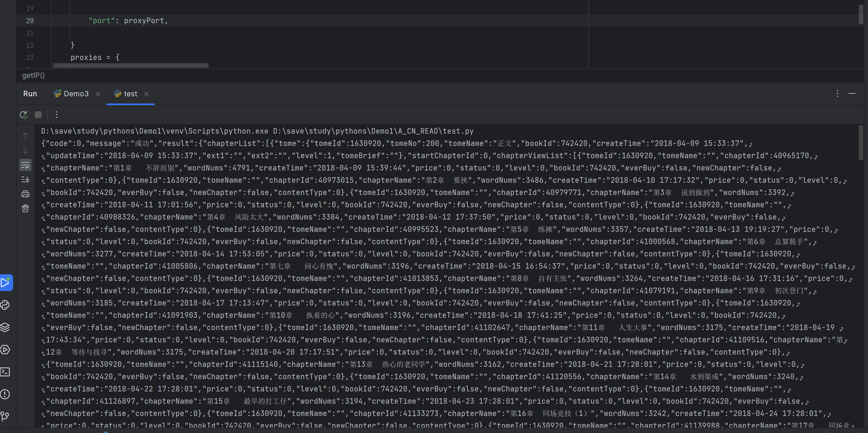Open the Problems tool window
This screenshot has height=433, width=868.
click(x=5, y=394)
